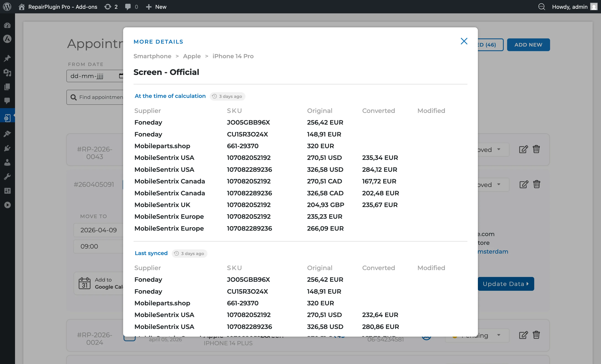Delete appointment #RP-2026-0043 with trash icon
Screen dimensions: 601x364
pos(536,149)
